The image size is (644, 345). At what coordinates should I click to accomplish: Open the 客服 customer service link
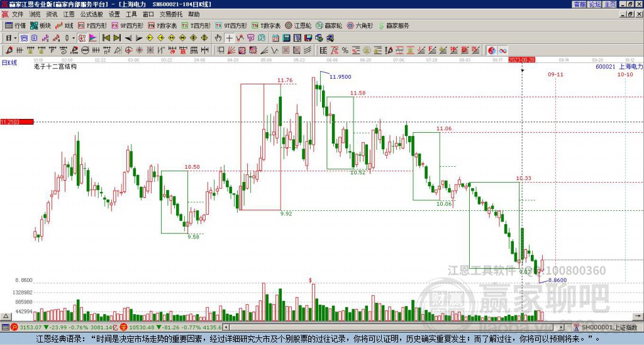coord(579,4)
